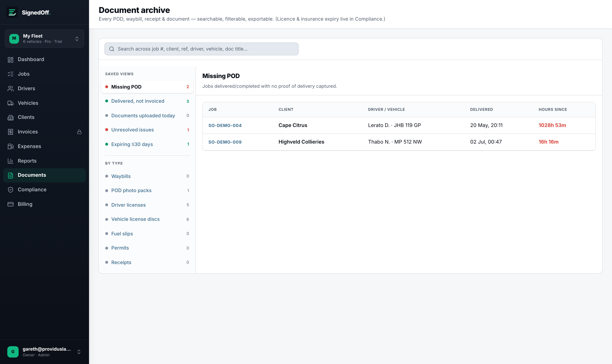Click the DELIVERED column header
This screenshot has width=612, height=364.
point(481,110)
